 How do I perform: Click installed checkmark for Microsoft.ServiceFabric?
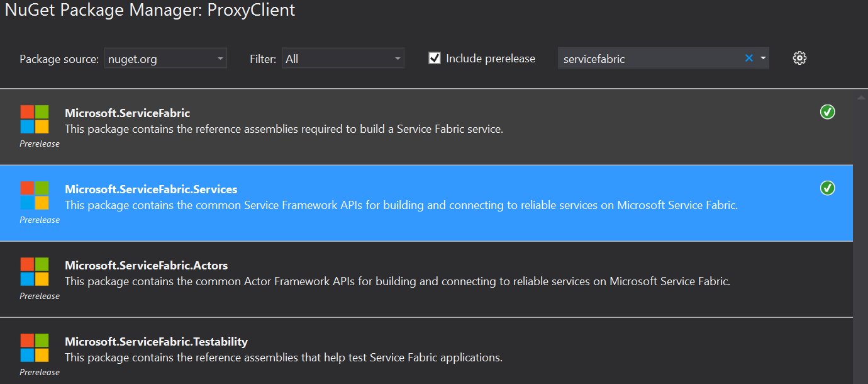pyautogui.click(x=827, y=112)
